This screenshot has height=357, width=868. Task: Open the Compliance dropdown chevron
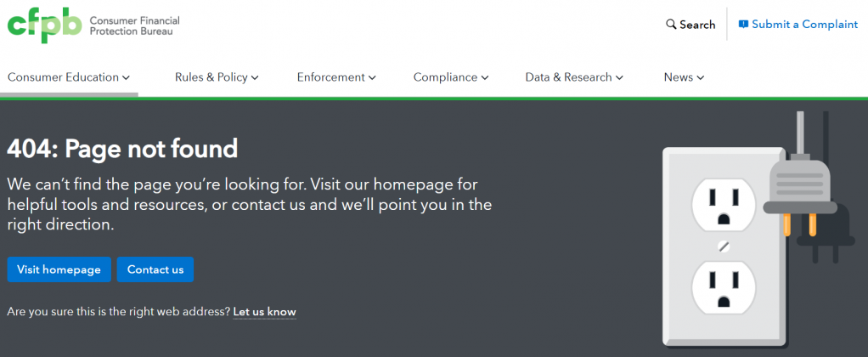(485, 77)
